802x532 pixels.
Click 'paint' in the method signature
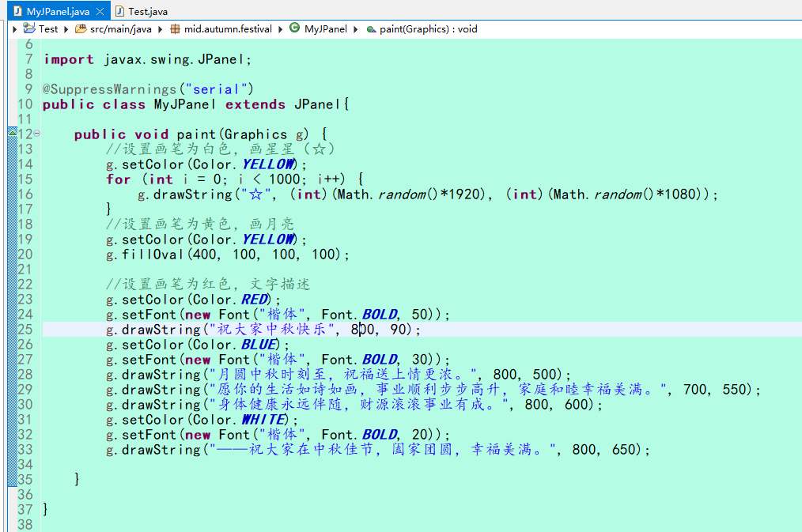click(x=196, y=134)
